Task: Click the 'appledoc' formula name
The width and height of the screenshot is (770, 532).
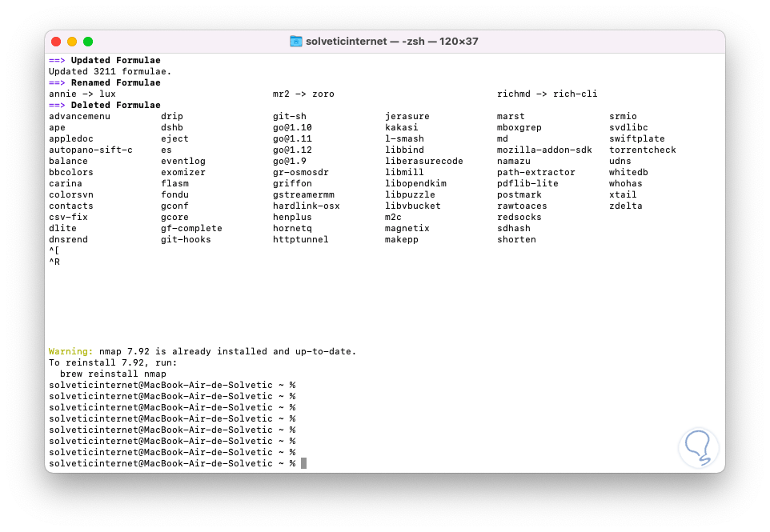Action: [x=71, y=139]
